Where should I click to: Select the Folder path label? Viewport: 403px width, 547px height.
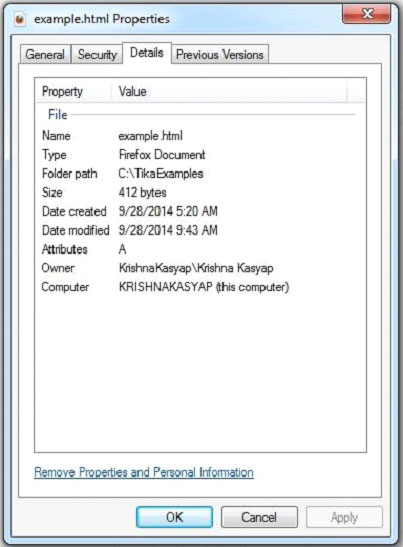pos(69,173)
